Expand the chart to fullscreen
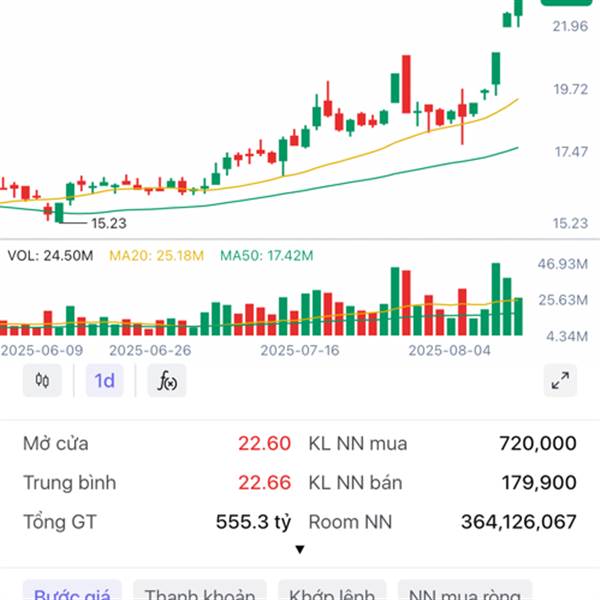The width and height of the screenshot is (600, 600). (560, 381)
